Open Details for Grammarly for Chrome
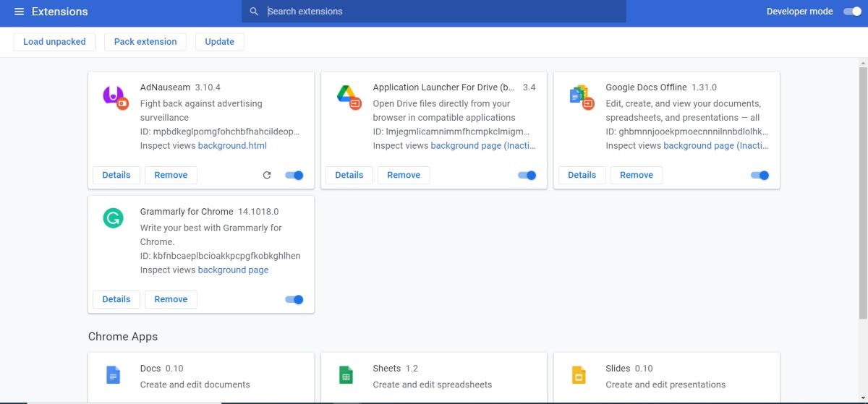The width and height of the screenshot is (868, 404). point(116,299)
